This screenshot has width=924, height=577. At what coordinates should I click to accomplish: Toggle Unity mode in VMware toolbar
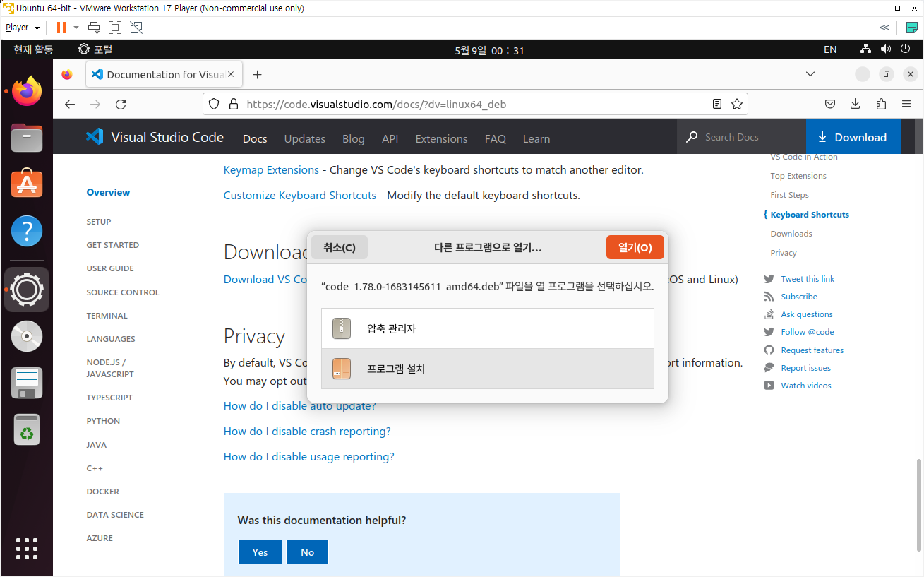[136, 28]
